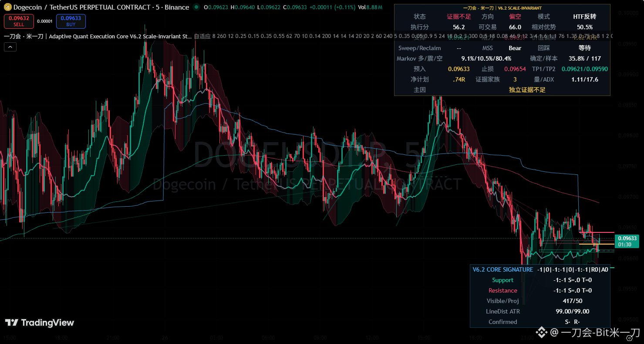Click the Vol 8.88M readout
Image resolution: width=644 pixels, height=344 pixels.
(374, 7)
